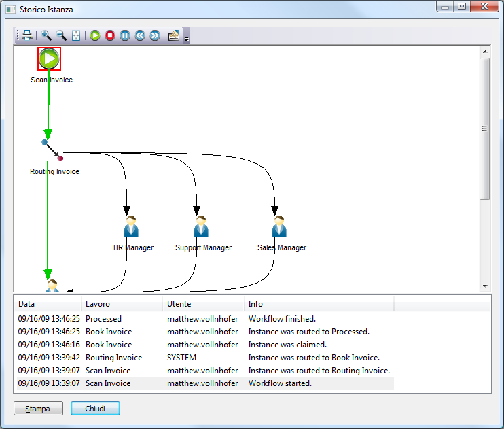Maximize the Storico Istanza window
The image size is (504, 429).
[462, 6]
